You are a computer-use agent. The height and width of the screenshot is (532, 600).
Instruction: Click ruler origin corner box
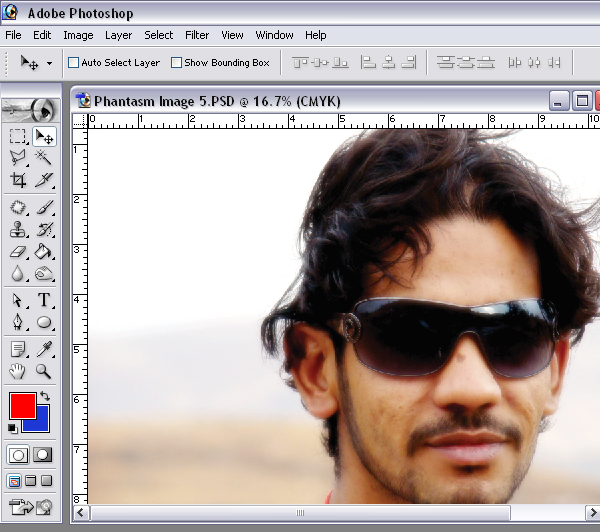(80, 121)
